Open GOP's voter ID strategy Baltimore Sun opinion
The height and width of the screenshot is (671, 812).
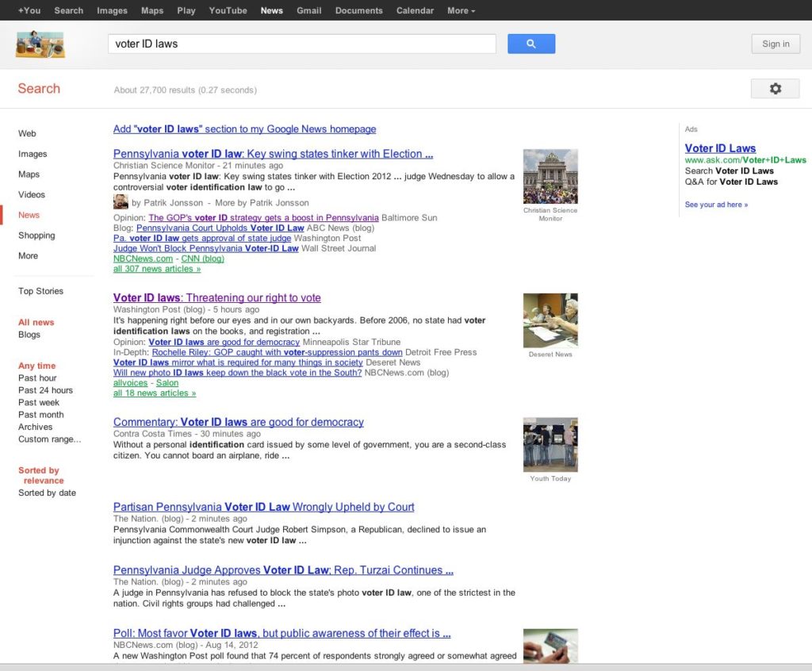tap(263, 217)
